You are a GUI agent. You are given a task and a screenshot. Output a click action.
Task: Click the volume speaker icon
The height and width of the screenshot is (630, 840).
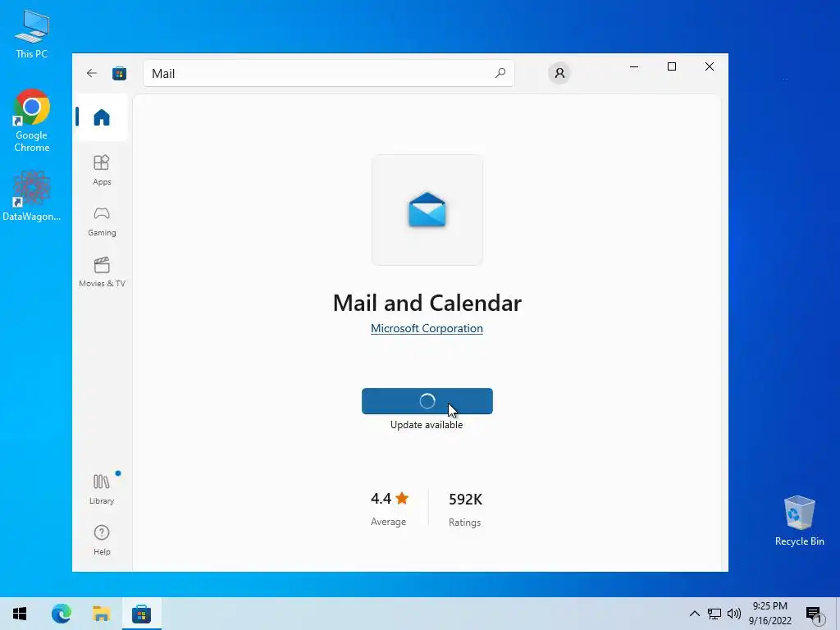click(x=734, y=614)
